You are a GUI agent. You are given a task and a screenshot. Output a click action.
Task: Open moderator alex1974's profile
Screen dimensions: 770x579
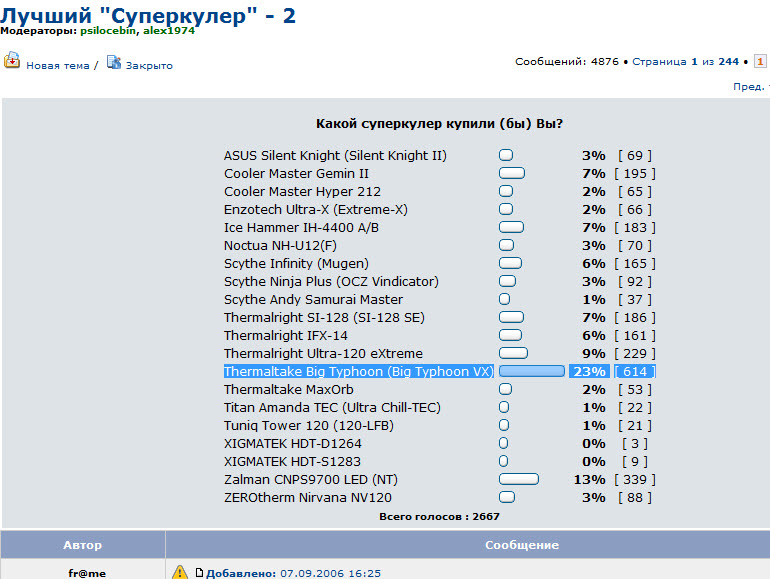tap(169, 30)
